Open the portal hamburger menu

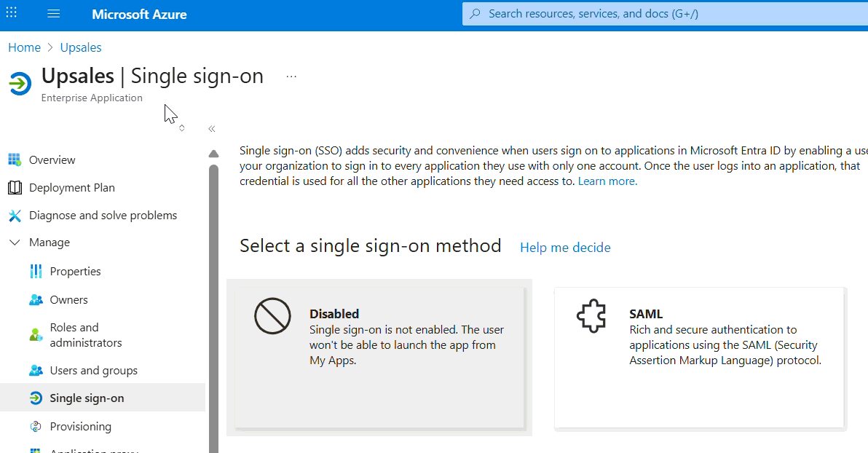(54, 14)
